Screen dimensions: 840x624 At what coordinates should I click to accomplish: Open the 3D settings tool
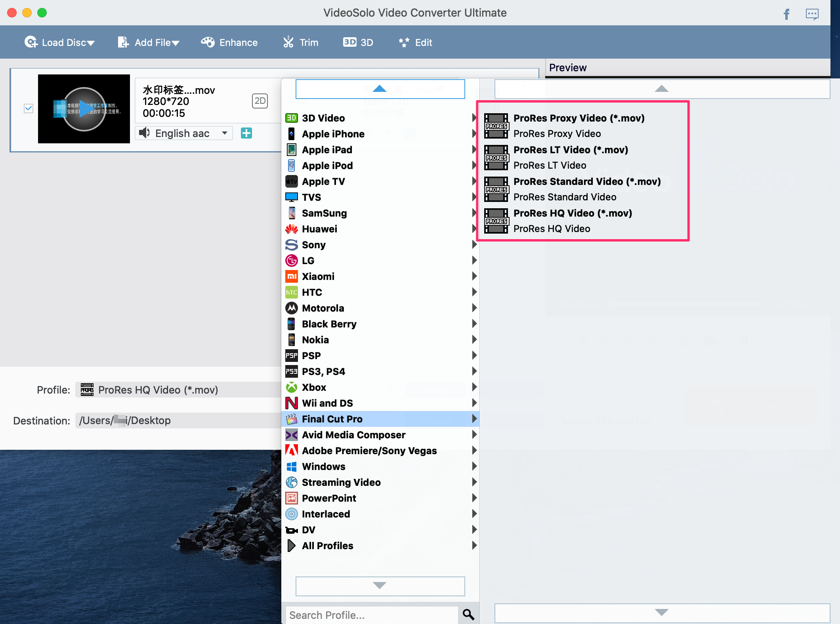358,42
